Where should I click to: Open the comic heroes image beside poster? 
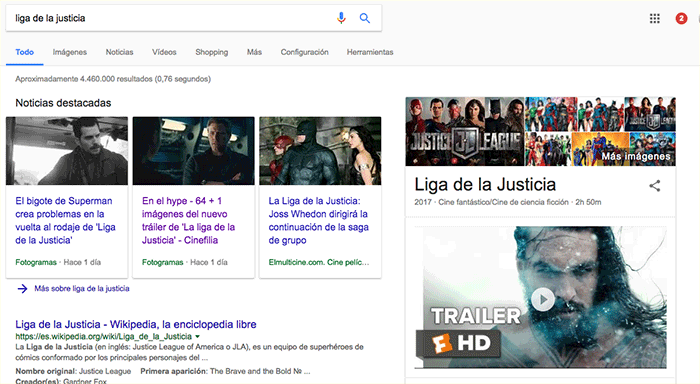[x=551, y=114]
